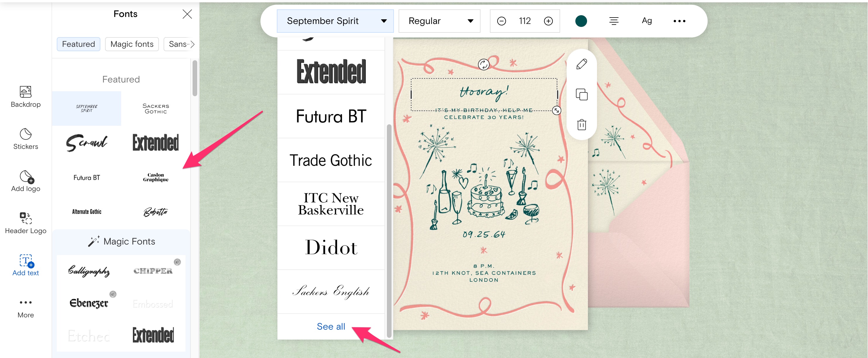Select Trade Gothic in the dropdown list
The height and width of the screenshot is (358, 868).
click(x=331, y=160)
